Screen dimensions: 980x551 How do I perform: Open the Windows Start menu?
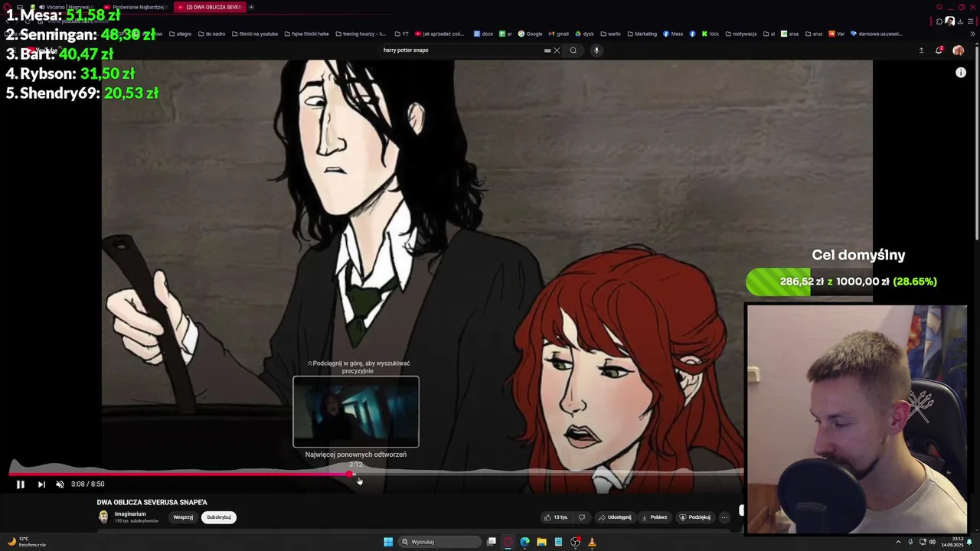pos(388,542)
